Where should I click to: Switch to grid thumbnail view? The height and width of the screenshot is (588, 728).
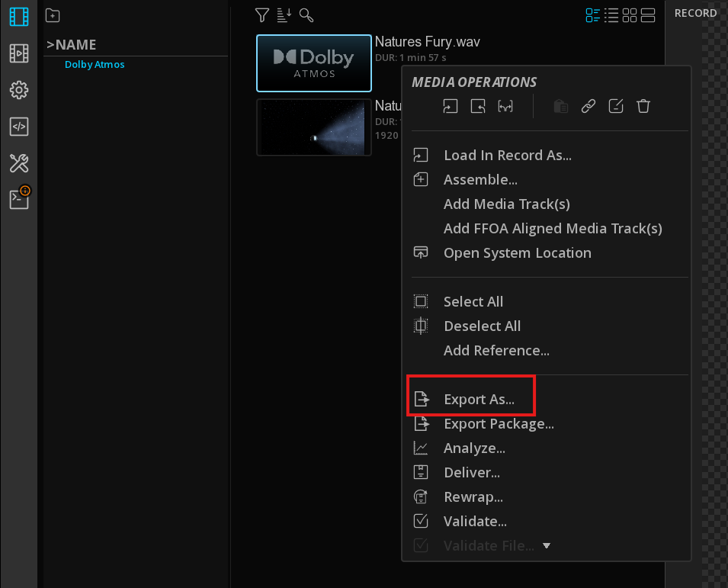630,15
